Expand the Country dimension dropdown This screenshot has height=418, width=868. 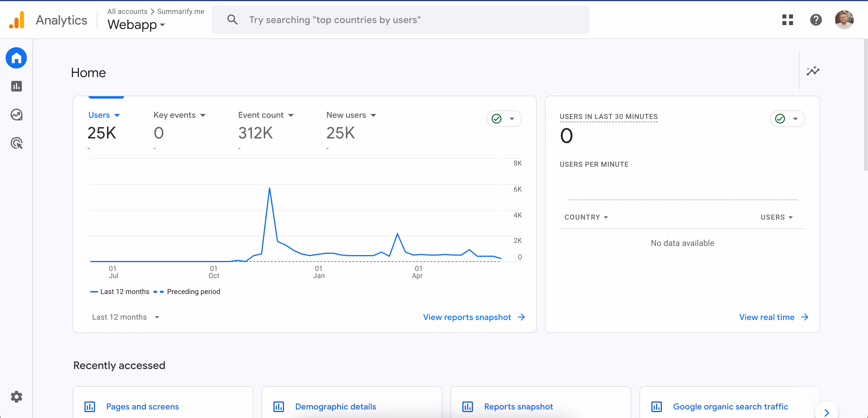coord(586,217)
